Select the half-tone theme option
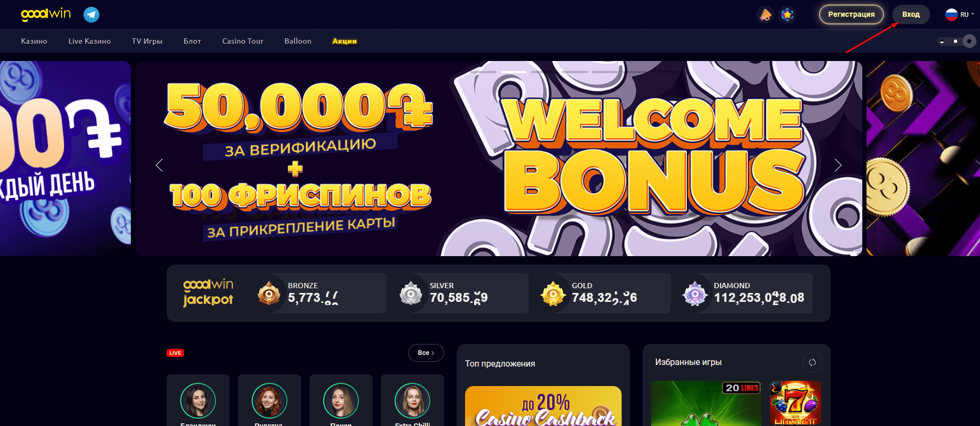 (942, 41)
